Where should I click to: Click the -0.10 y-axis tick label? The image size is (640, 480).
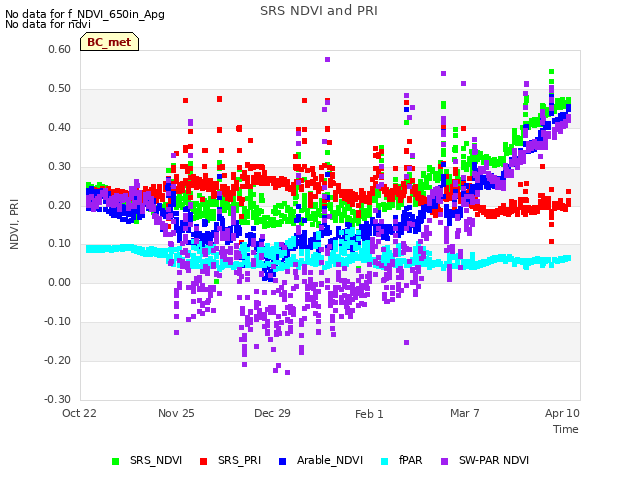[58, 322]
